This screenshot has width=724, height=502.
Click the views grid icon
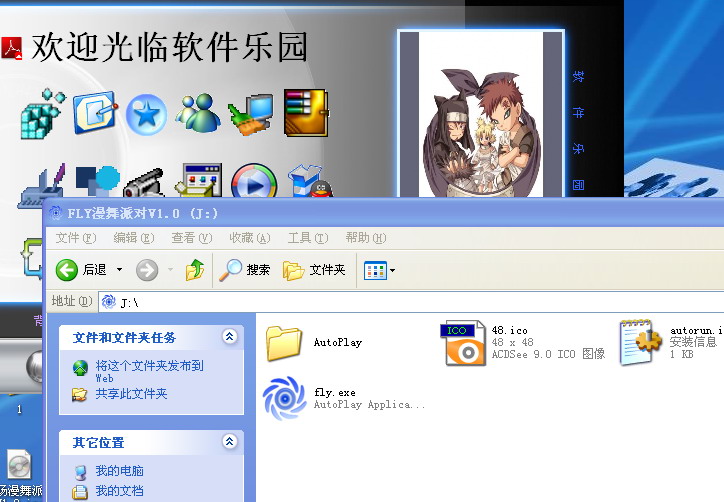[x=375, y=271]
